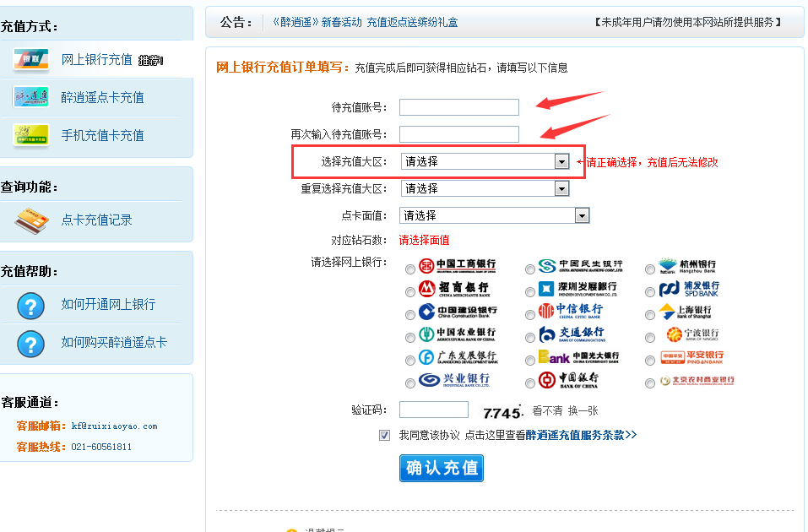The height and width of the screenshot is (532, 808).
Task: Click the 北京农村商业银行 logo
Action: coord(697,381)
